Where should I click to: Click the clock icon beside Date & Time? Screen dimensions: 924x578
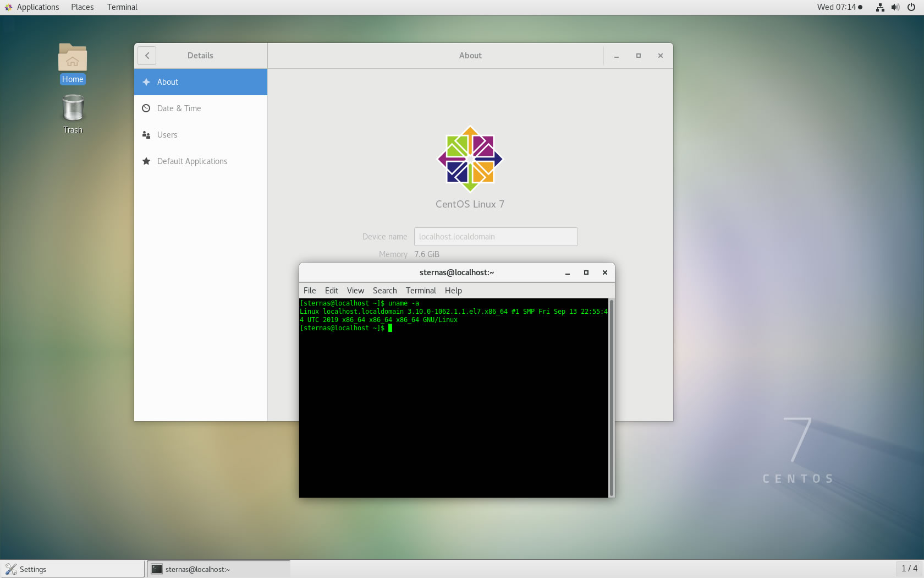[x=146, y=108]
